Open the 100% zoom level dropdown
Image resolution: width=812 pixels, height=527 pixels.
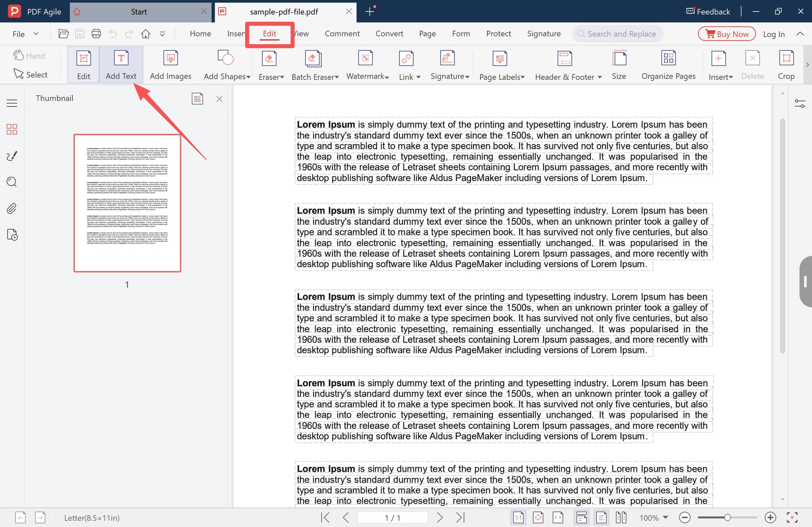click(x=654, y=518)
